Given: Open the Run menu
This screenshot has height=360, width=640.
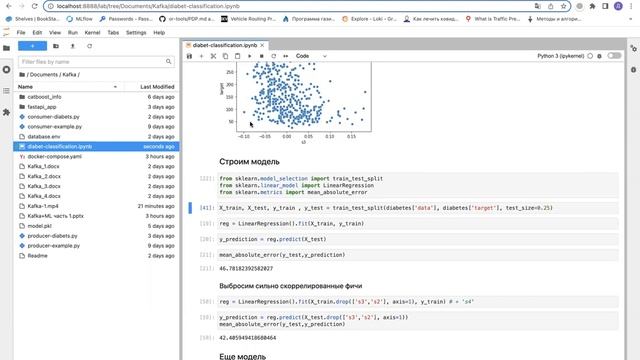Looking at the screenshot, I should (73, 32).
